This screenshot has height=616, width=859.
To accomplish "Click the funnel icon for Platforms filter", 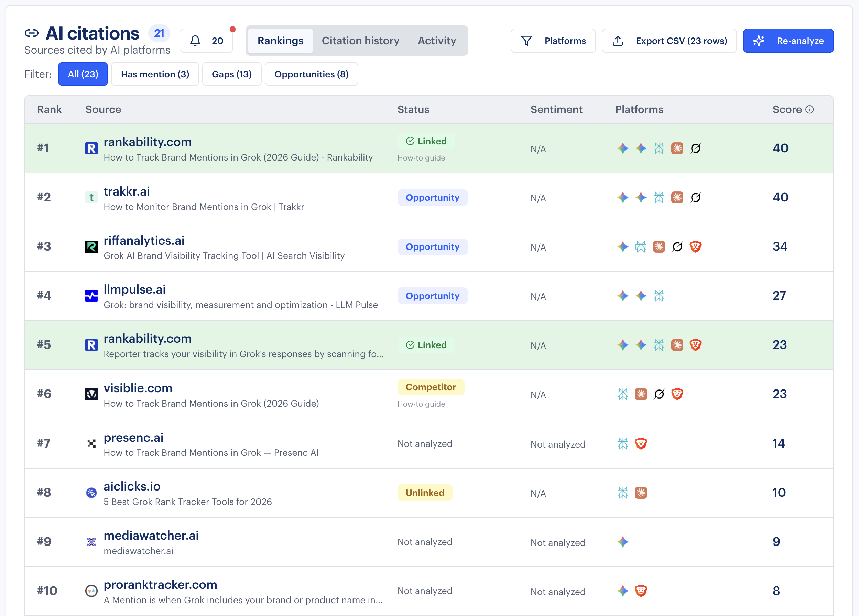I will point(526,41).
